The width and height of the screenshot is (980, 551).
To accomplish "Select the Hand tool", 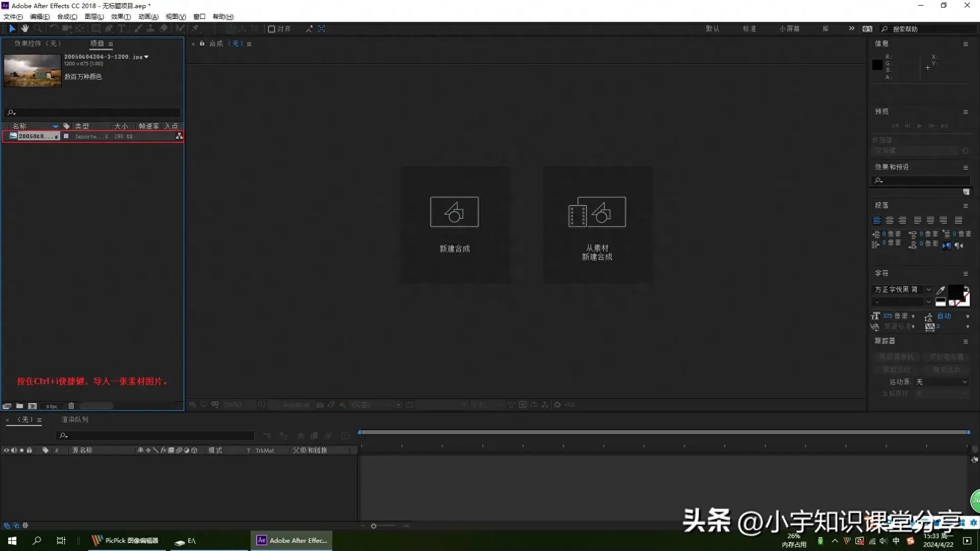I will [24, 29].
